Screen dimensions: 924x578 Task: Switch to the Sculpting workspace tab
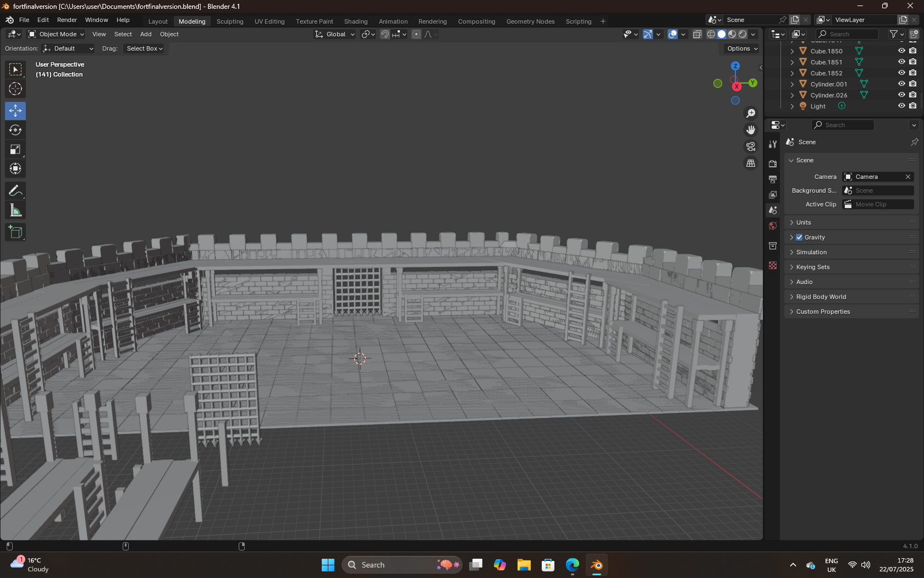click(230, 21)
